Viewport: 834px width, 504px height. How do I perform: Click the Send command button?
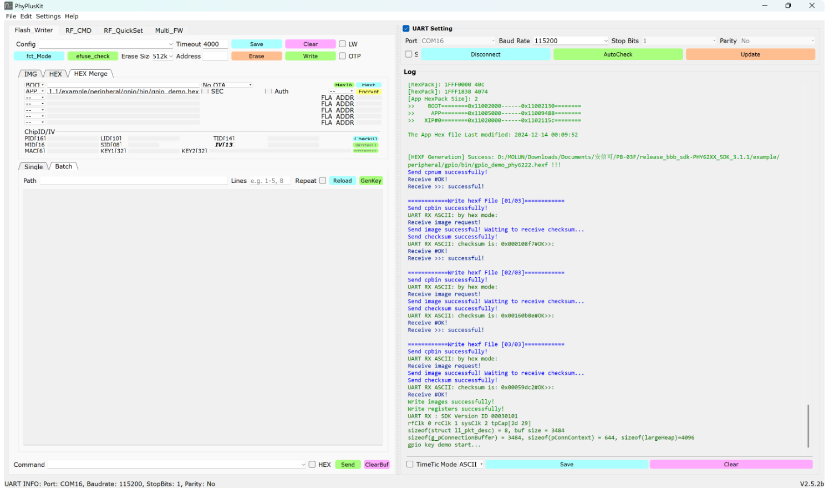[x=348, y=465]
